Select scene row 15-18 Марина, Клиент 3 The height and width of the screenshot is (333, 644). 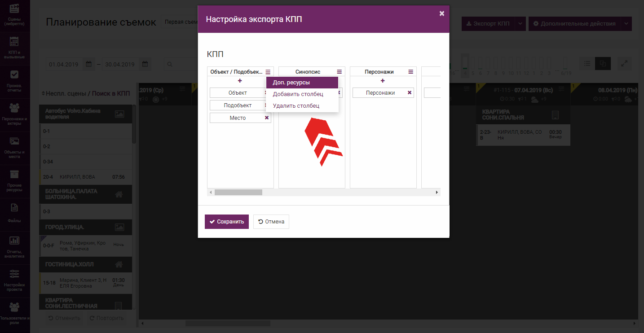click(85, 283)
